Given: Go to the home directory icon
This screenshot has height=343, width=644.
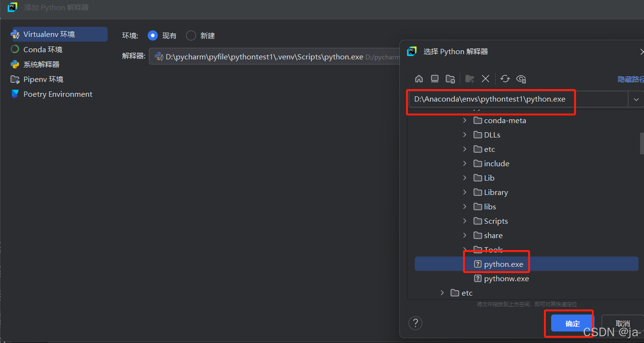Looking at the screenshot, I should pyautogui.click(x=419, y=79).
